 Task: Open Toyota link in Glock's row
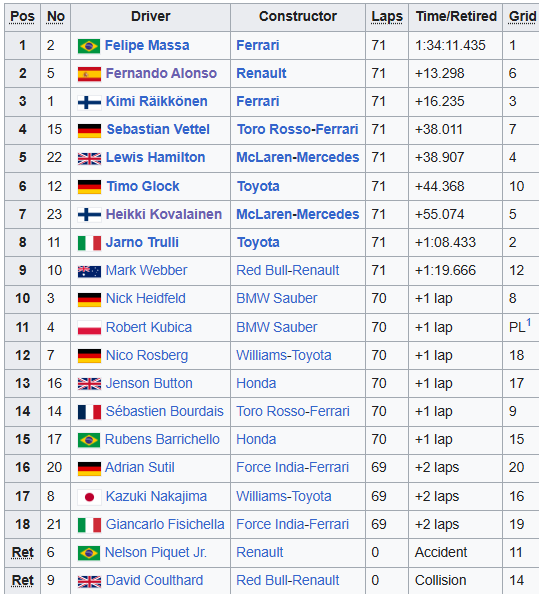pos(258,186)
